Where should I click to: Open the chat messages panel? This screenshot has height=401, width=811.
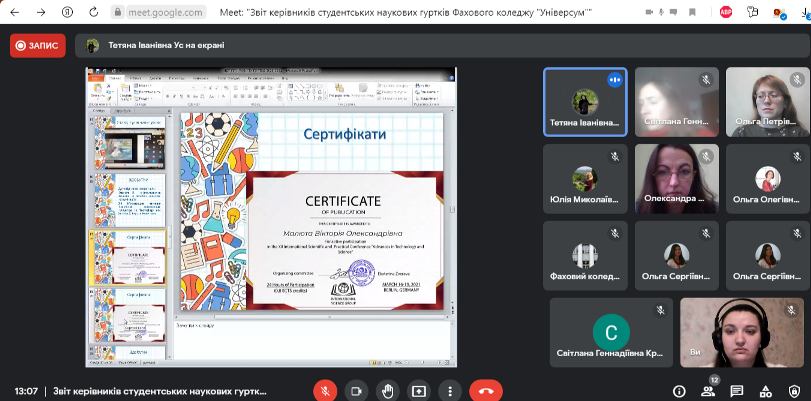pyautogui.click(x=737, y=391)
